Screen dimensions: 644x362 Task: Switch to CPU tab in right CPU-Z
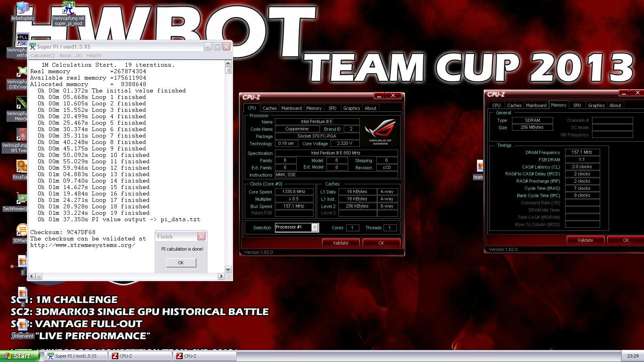(x=497, y=105)
